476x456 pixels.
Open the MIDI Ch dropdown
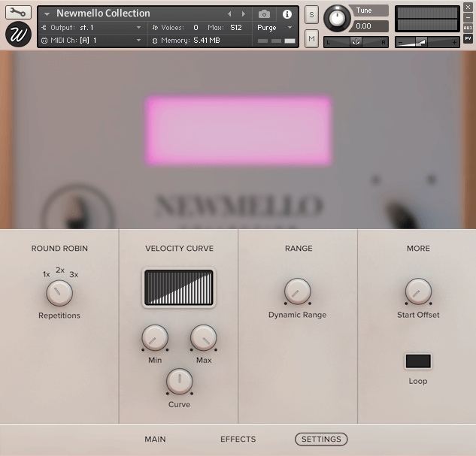click(91, 41)
